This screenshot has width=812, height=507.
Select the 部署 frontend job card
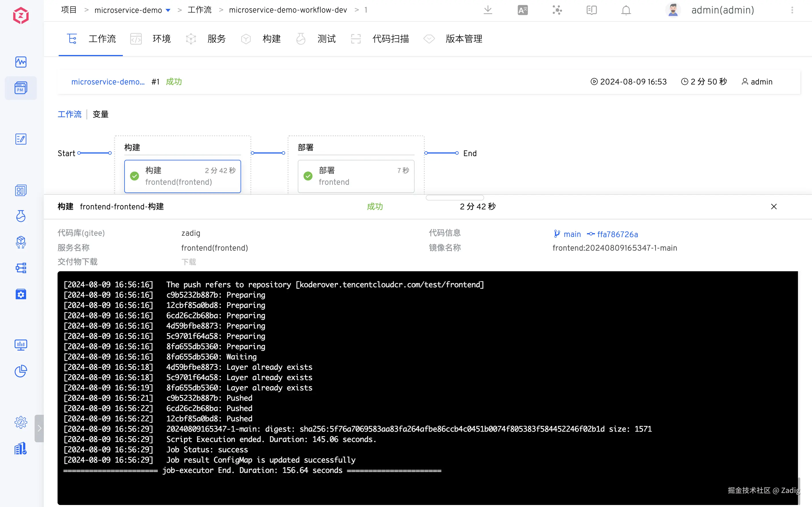pyautogui.click(x=356, y=176)
